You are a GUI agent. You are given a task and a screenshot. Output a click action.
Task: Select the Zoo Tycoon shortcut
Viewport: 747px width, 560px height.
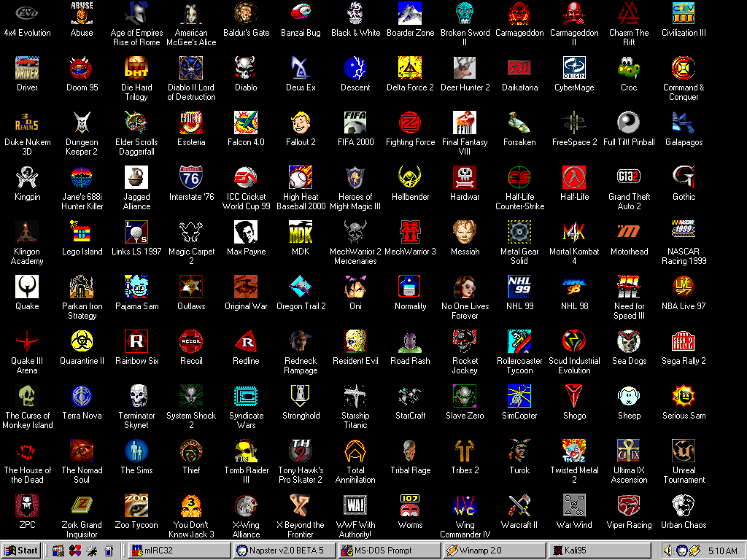click(136, 506)
